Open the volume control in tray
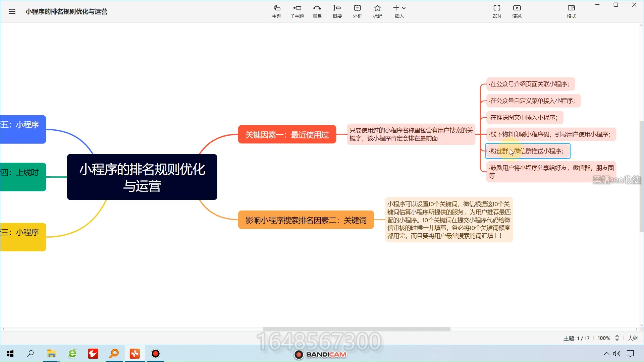This screenshot has width=644, height=362. [x=617, y=354]
